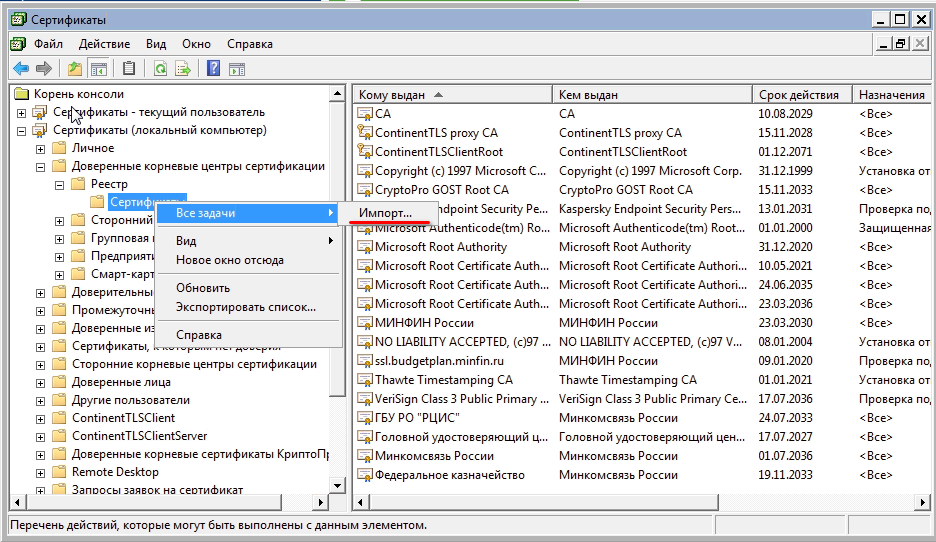Click the Корень консоли folder icon
This screenshot has height=542, width=936.
coord(22,94)
